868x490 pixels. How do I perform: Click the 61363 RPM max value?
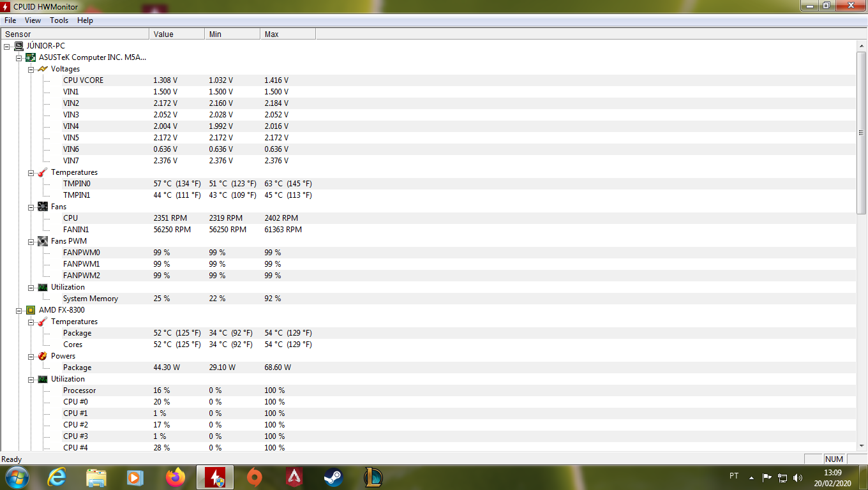coord(283,230)
